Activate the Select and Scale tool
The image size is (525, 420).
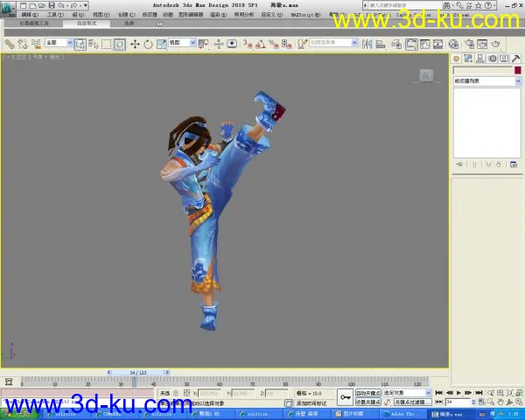(161, 45)
